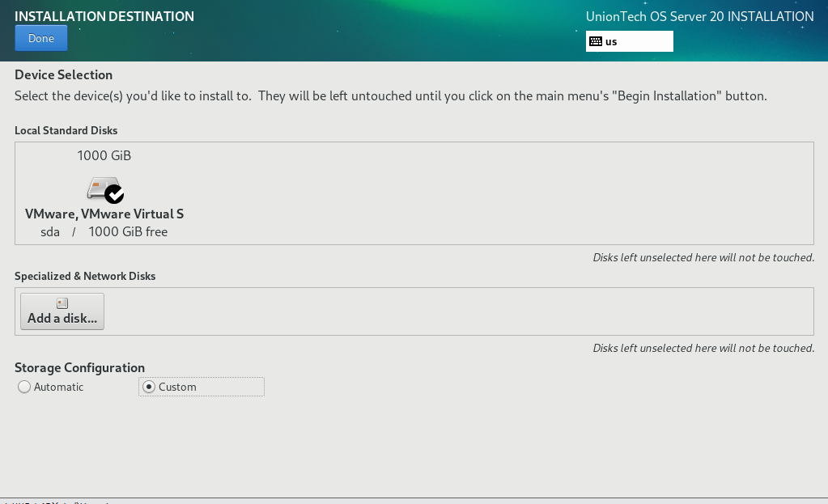Click the Specialized & Network Disks heading
Screen dimensions: 828x504
(x=85, y=276)
